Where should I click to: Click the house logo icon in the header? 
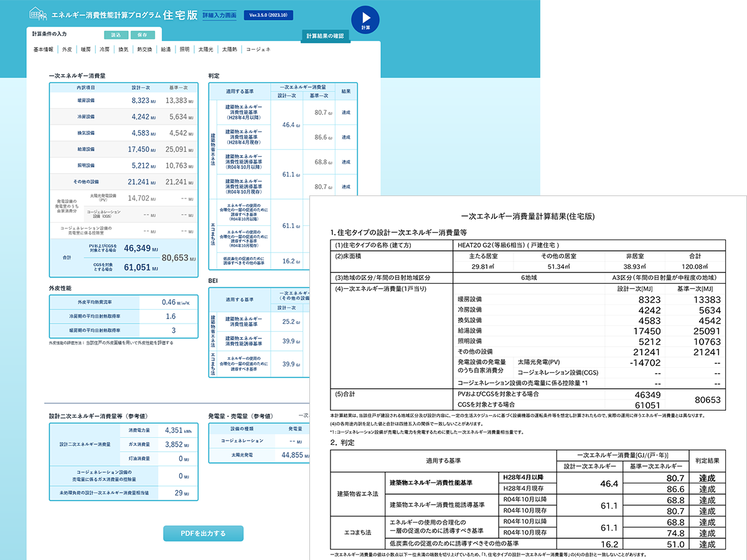[39, 15]
